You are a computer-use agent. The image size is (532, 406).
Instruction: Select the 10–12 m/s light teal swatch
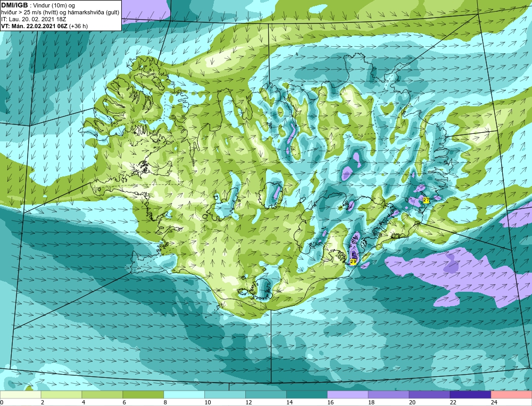225,395
